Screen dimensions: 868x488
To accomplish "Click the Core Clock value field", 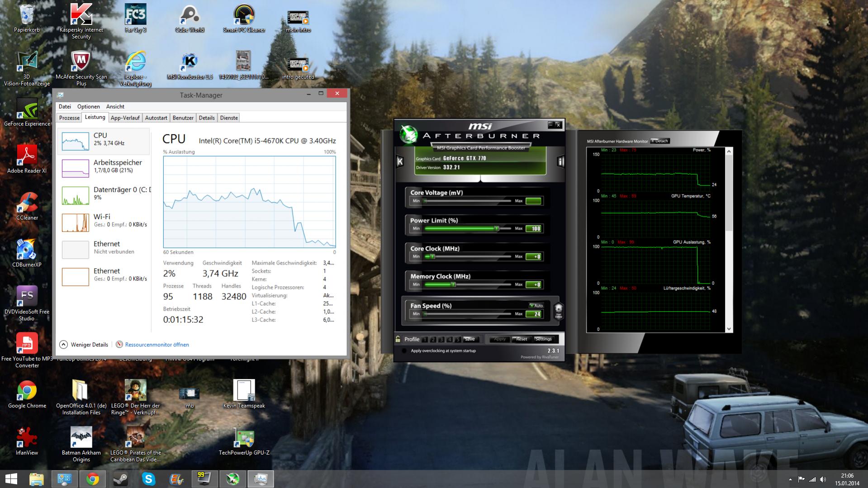I will point(534,257).
